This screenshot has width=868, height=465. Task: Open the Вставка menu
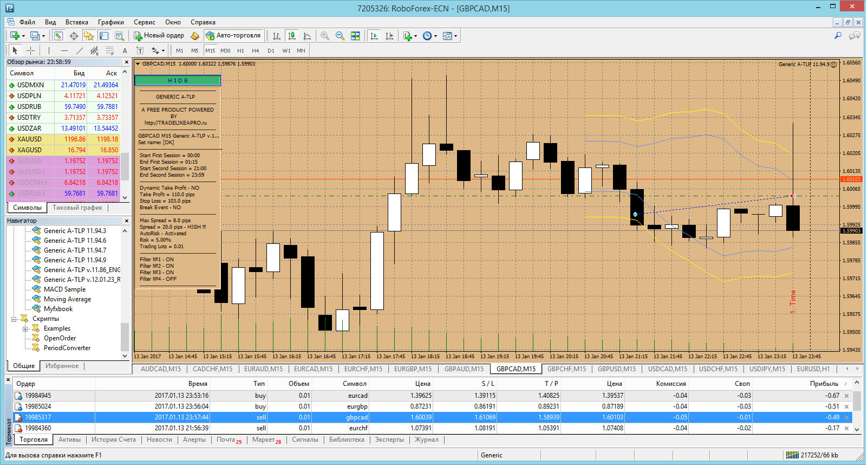point(77,22)
